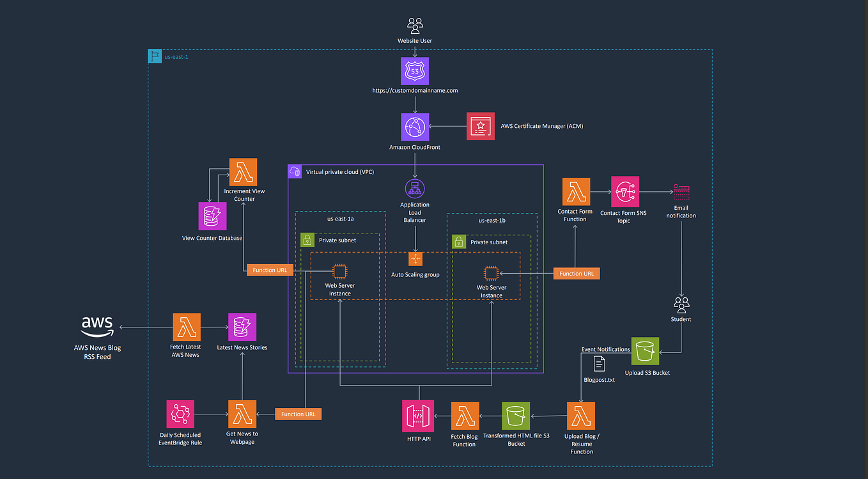868x479 pixels.
Task: Select the Daily Scheduled EventBridge Rule icon
Action: click(180, 414)
